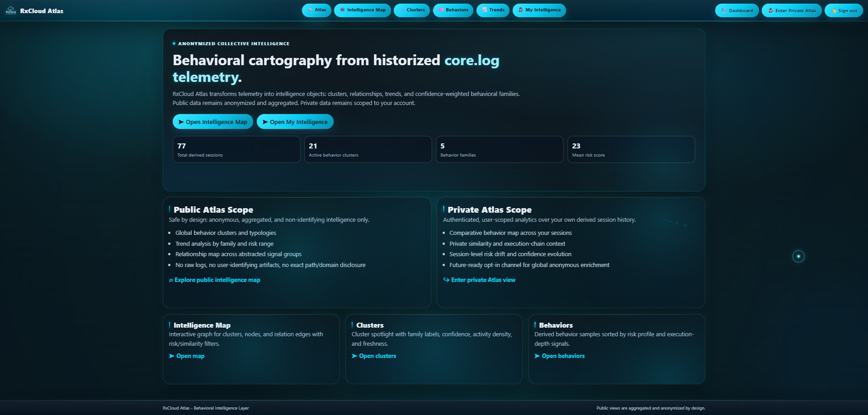Image resolution: width=868 pixels, height=415 pixels.
Task: Open the Atlas nav tab
Action: 316,10
